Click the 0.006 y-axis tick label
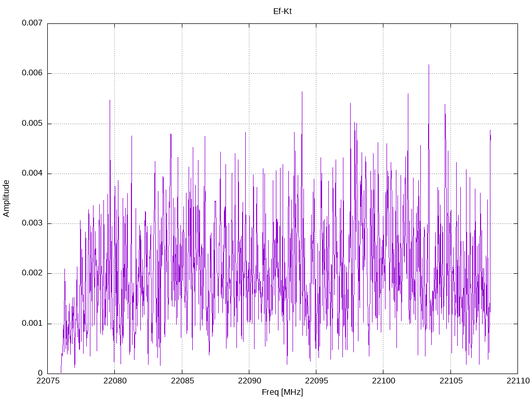The image size is (532, 399). click(32, 73)
